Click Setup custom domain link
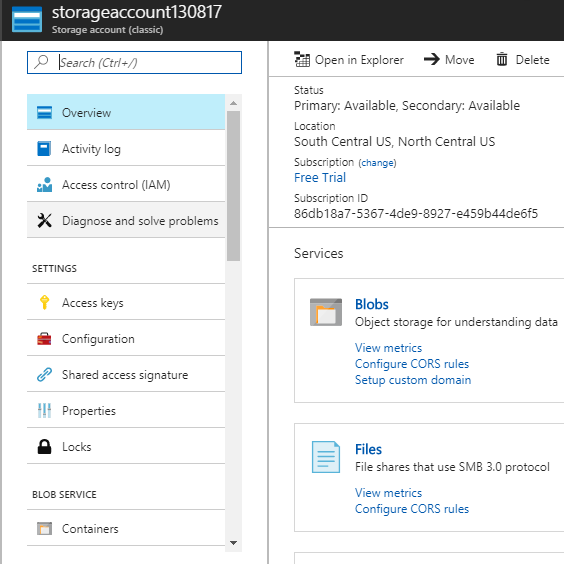Viewport: 564px width, 564px height. [x=413, y=380]
